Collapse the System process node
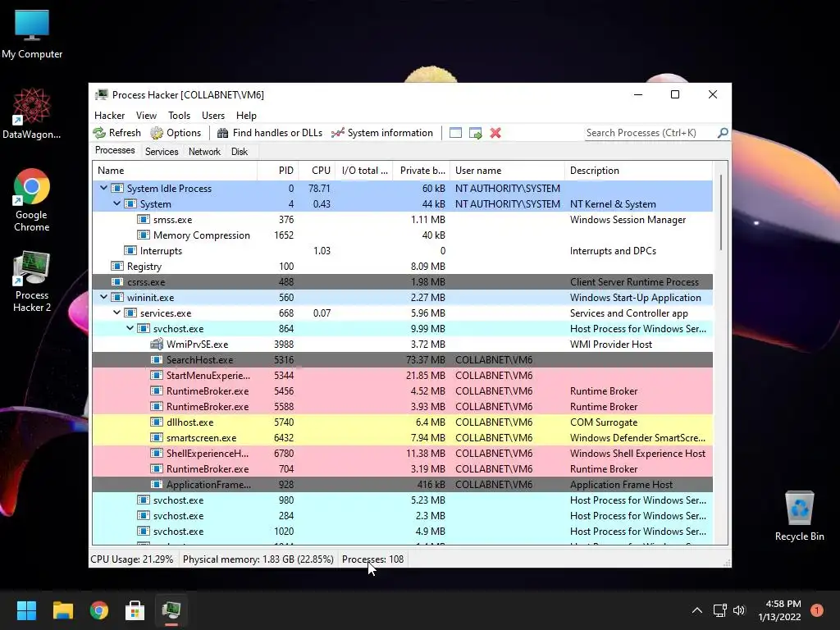 pos(116,203)
